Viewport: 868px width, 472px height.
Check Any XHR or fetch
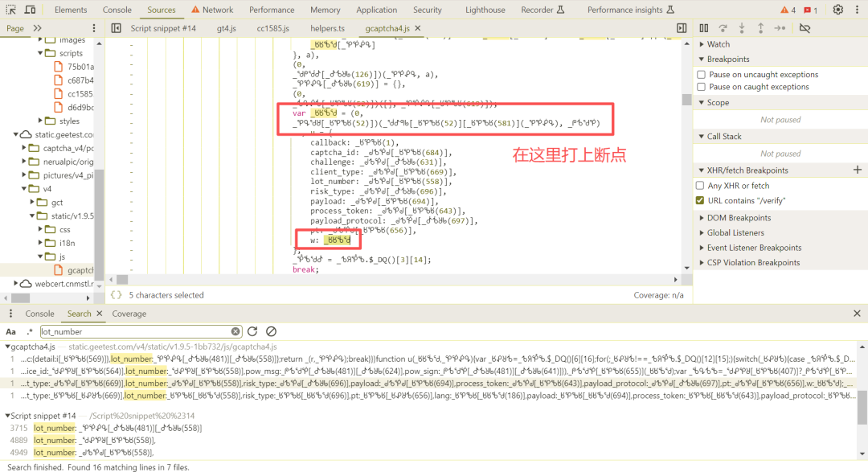[x=700, y=186]
